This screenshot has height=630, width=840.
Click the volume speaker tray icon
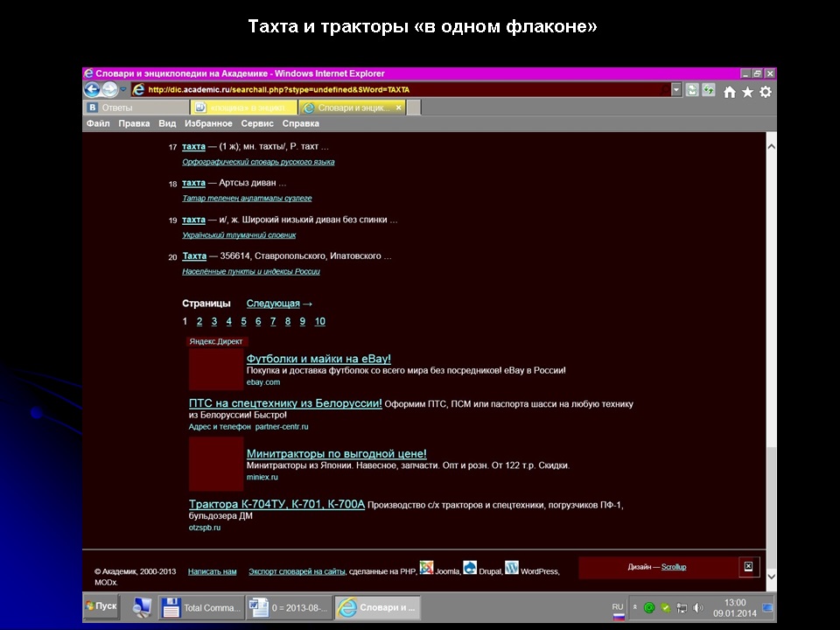(697, 607)
